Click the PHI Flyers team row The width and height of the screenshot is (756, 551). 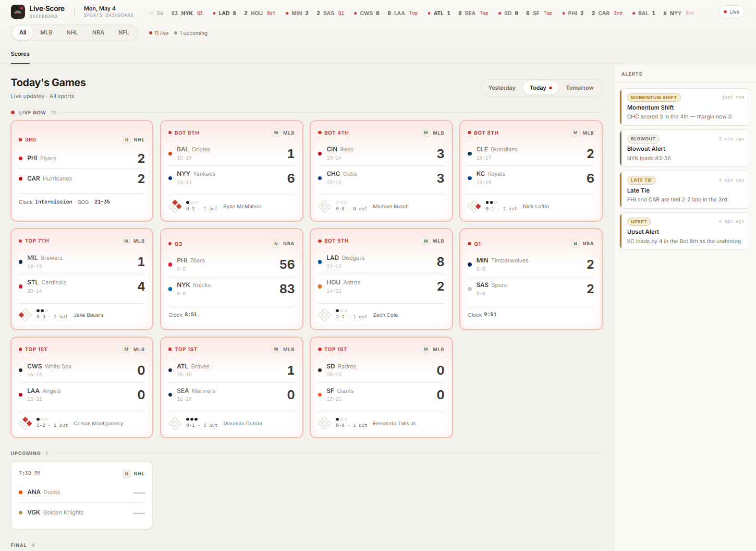82,158
